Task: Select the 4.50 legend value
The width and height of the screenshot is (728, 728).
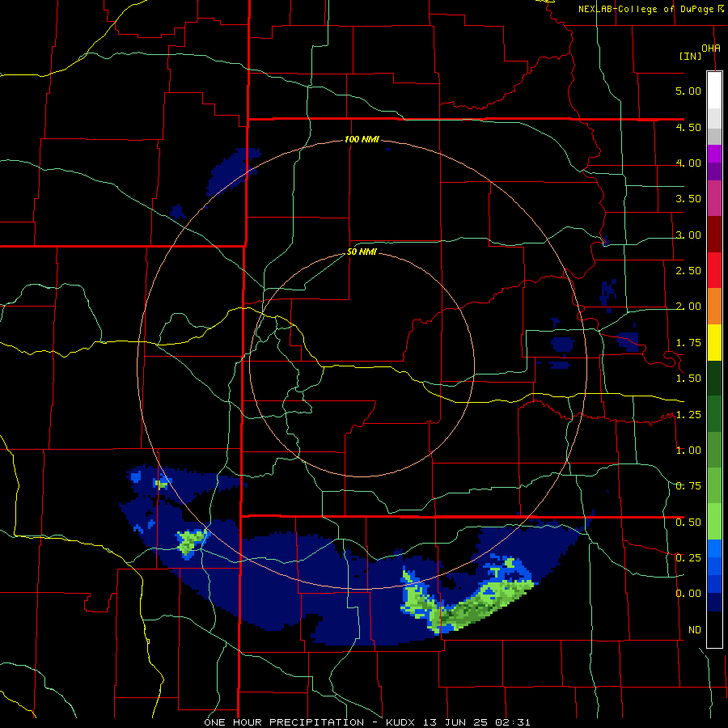Action: 688,127
